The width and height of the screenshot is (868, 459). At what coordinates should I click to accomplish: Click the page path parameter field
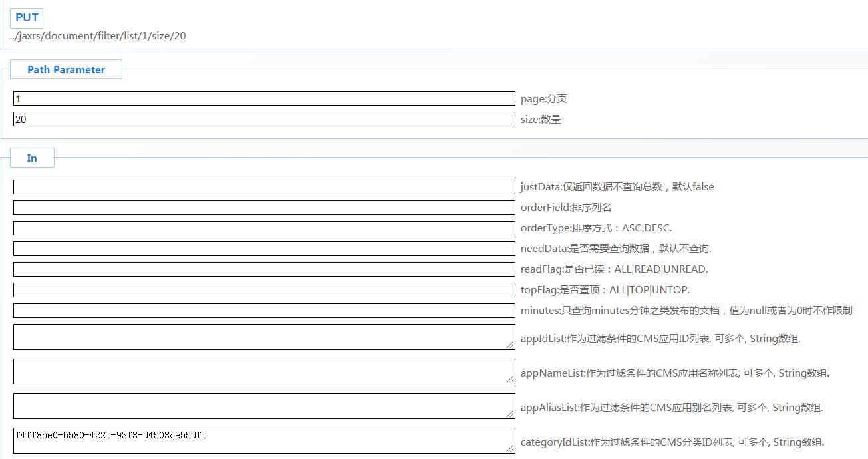coord(264,98)
